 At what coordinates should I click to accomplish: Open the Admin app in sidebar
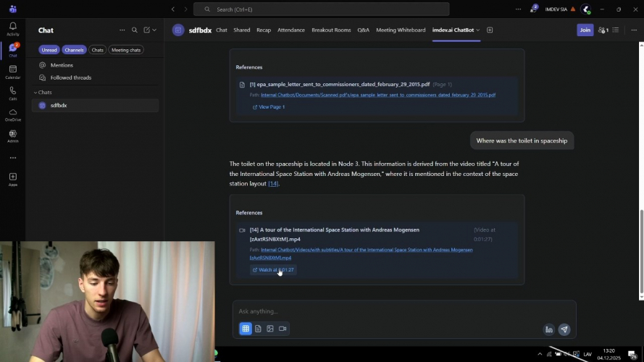click(13, 136)
